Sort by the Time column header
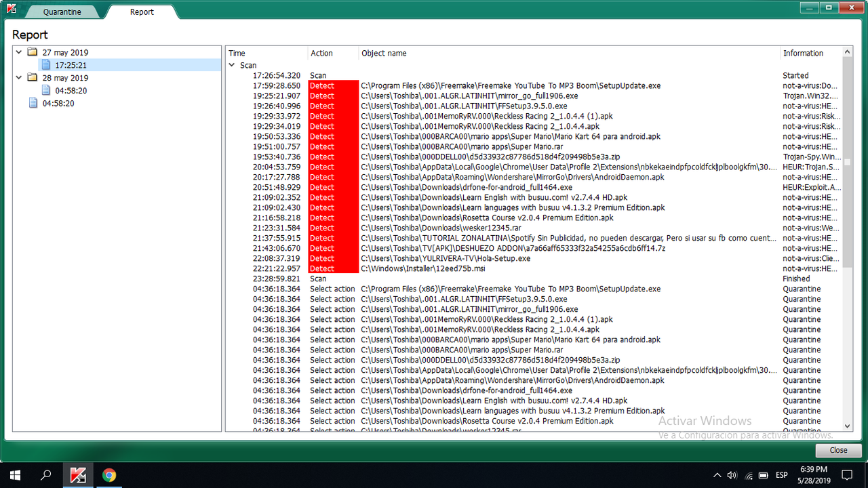The width and height of the screenshot is (868, 488). [267, 53]
